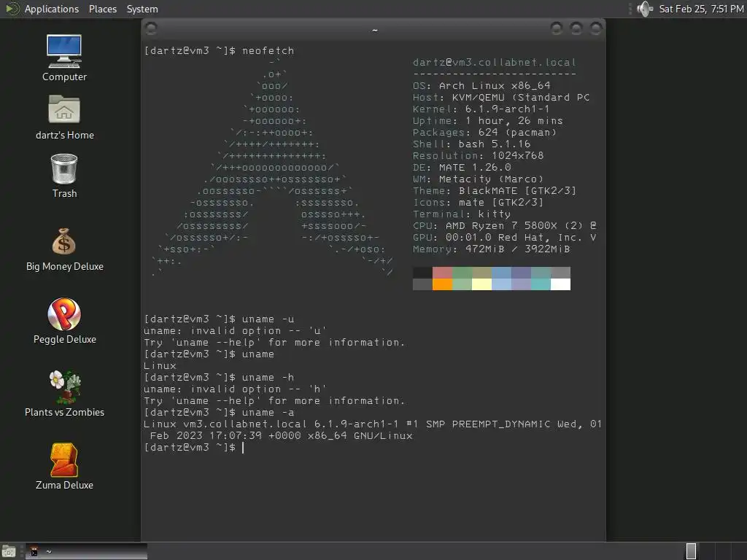Click the 'OS: Arch Linux x86_64' line
The image size is (747, 560).
point(481,86)
